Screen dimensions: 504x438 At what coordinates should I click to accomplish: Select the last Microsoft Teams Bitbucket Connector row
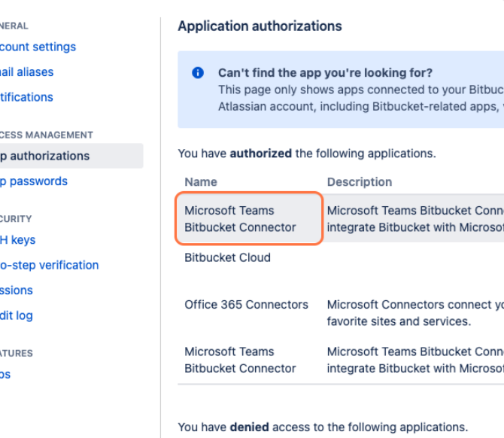241,360
